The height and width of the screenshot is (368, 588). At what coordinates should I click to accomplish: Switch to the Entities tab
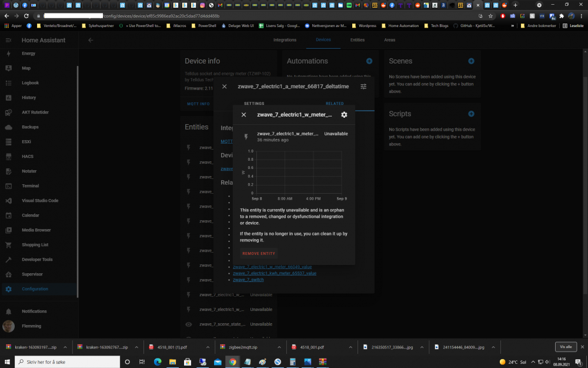[x=358, y=40]
